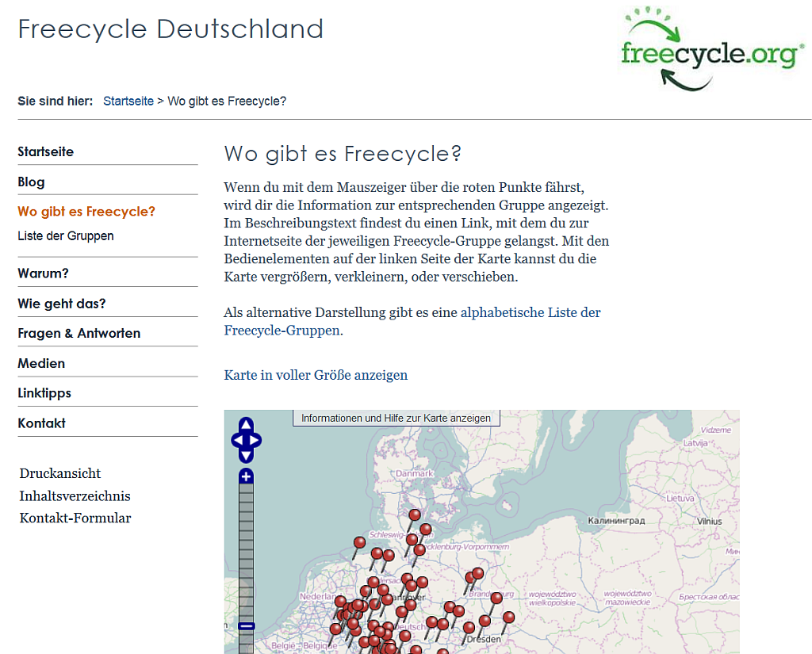This screenshot has width=812, height=654.
Task: Zoom in with the plus button
Action: click(x=246, y=476)
